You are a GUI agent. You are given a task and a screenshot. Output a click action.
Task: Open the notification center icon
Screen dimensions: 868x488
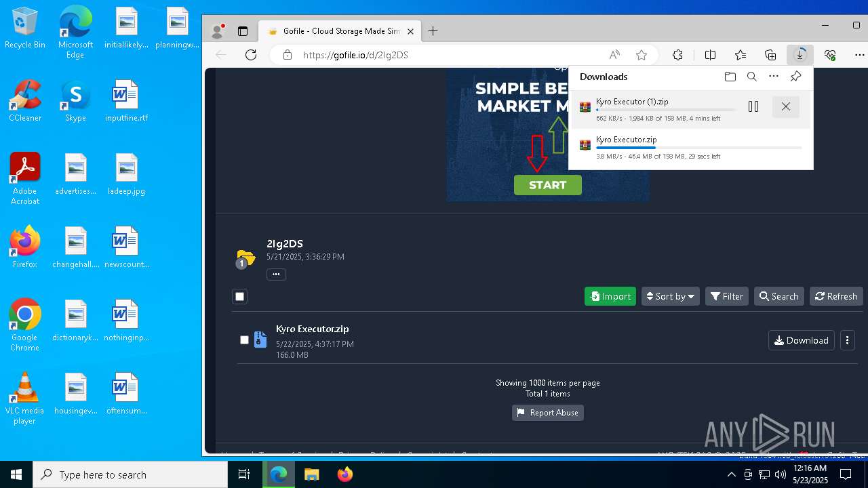(846, 474)
